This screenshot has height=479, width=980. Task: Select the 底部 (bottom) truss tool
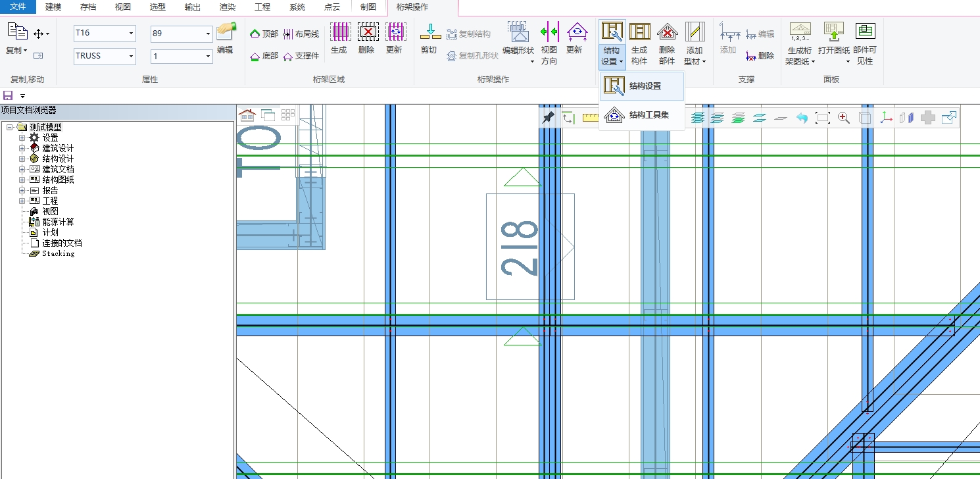(264, 56)
